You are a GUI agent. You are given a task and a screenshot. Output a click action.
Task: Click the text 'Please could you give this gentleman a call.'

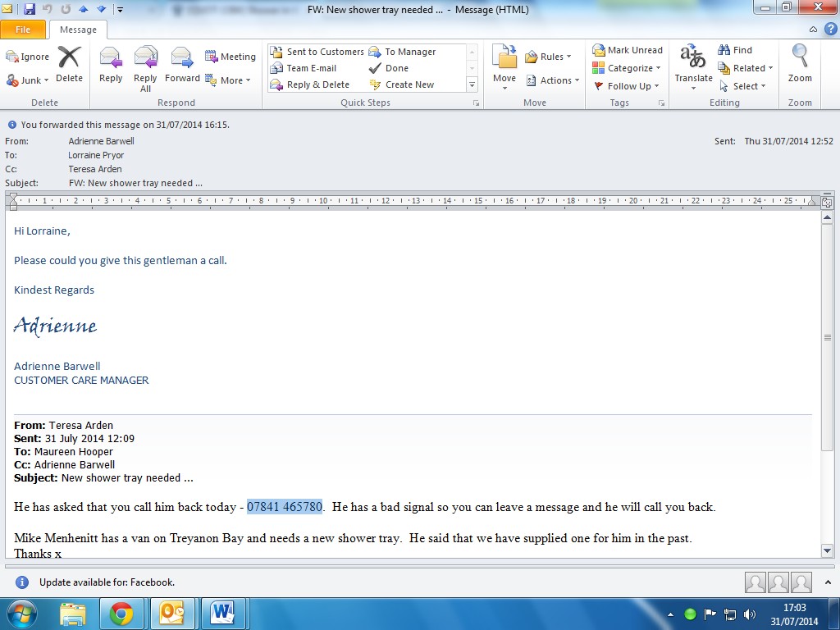(x=121, y=261)
